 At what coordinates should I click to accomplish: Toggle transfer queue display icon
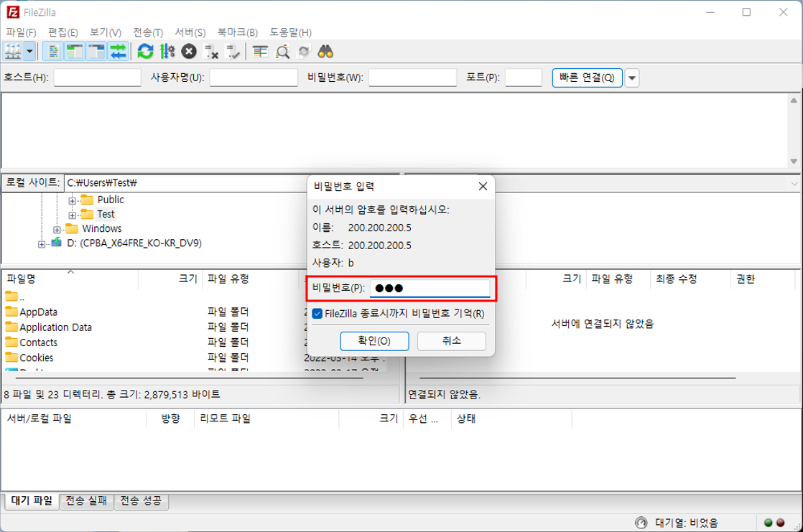point(119,52)
